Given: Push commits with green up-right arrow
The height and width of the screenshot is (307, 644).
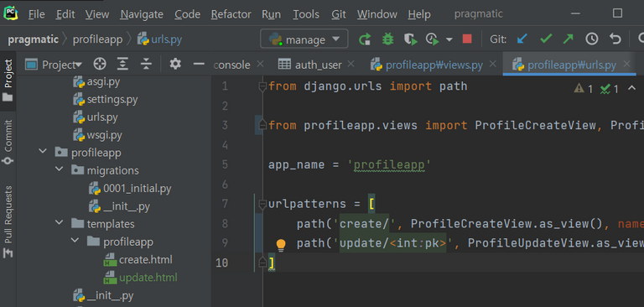Looking at the screenshot, I should point(568,39).
